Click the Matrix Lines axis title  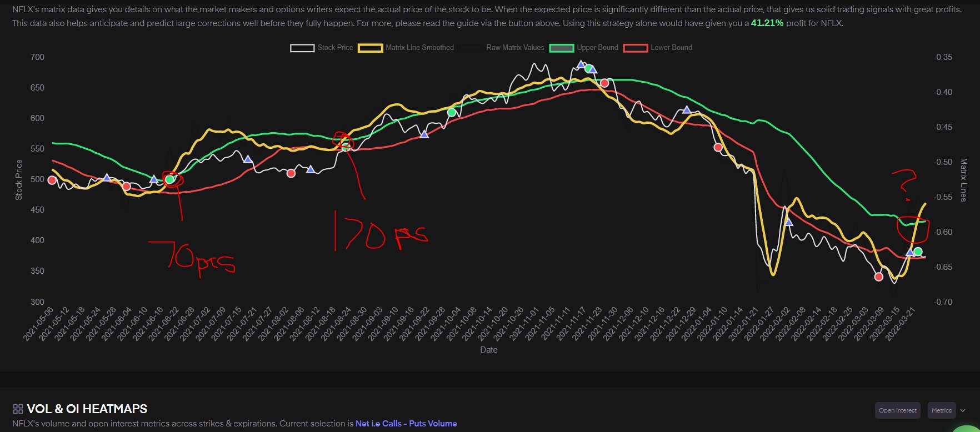(x=964, y=180)
